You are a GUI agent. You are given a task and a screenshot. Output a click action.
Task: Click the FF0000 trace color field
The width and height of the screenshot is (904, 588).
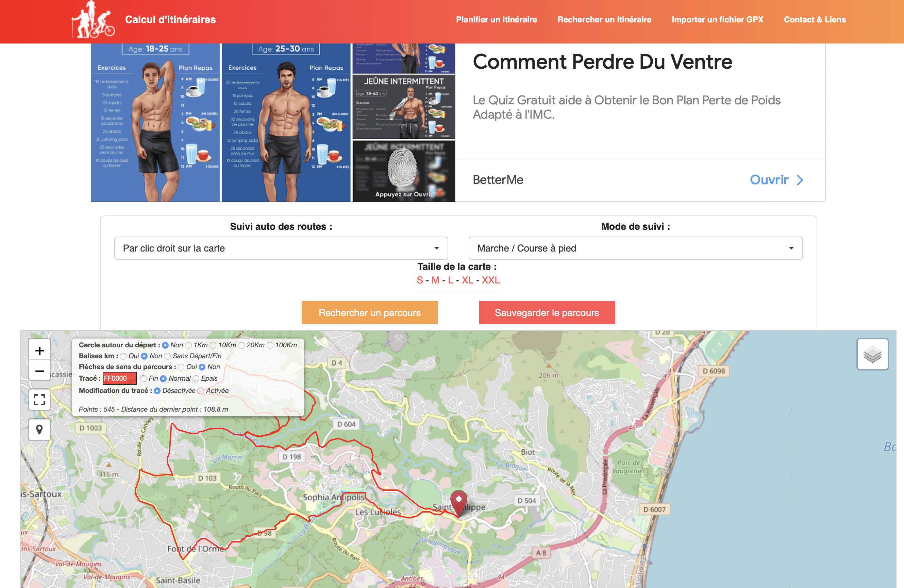coord(119,378)
